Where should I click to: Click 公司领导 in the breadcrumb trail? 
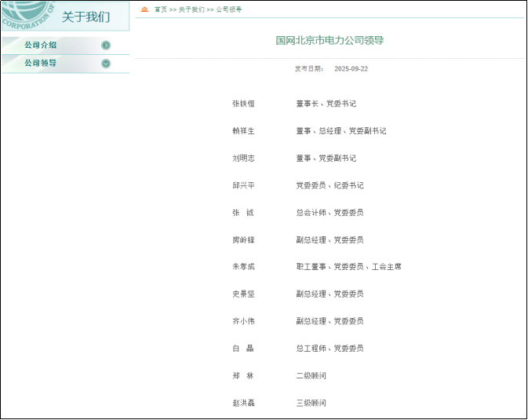click(229, 9)
